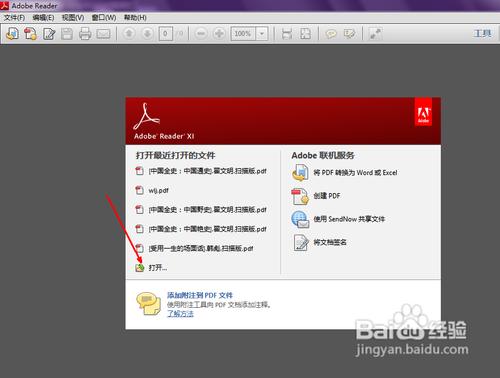Click the Adobe logo in banner
Image resolution: width=500 pixels, height=378 pixels.
tap(423, 112)
